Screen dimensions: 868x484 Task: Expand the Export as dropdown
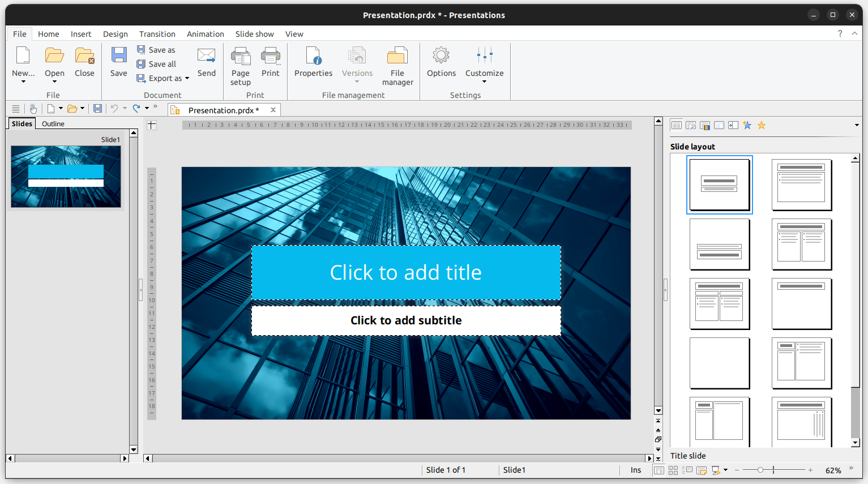point(187,78)
